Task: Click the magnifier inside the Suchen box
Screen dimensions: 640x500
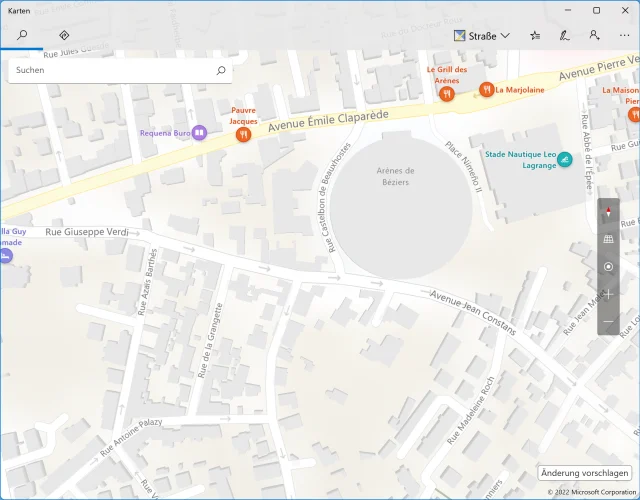Action: [x=221, y=70]
